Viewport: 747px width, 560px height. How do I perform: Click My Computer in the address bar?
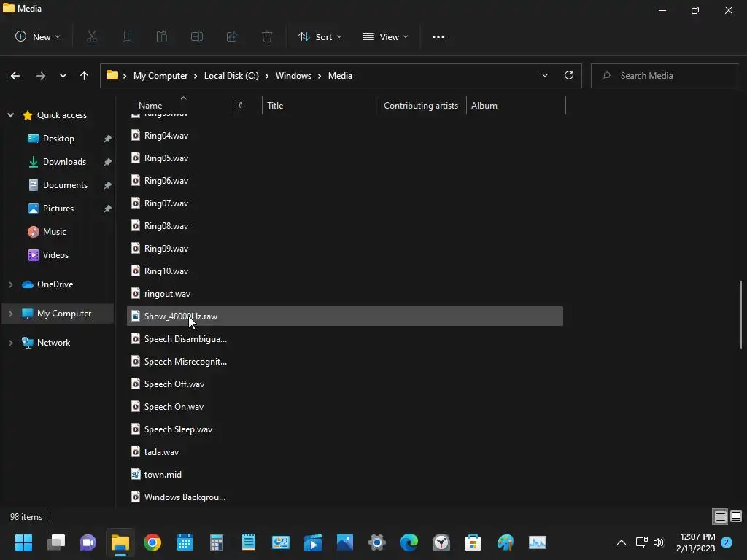[160, 76]
